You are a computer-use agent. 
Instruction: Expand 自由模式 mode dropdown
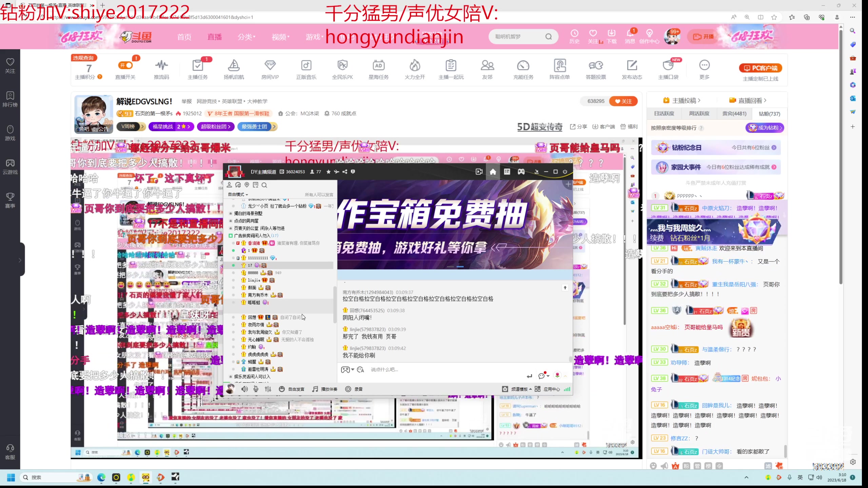pos(238,195)
